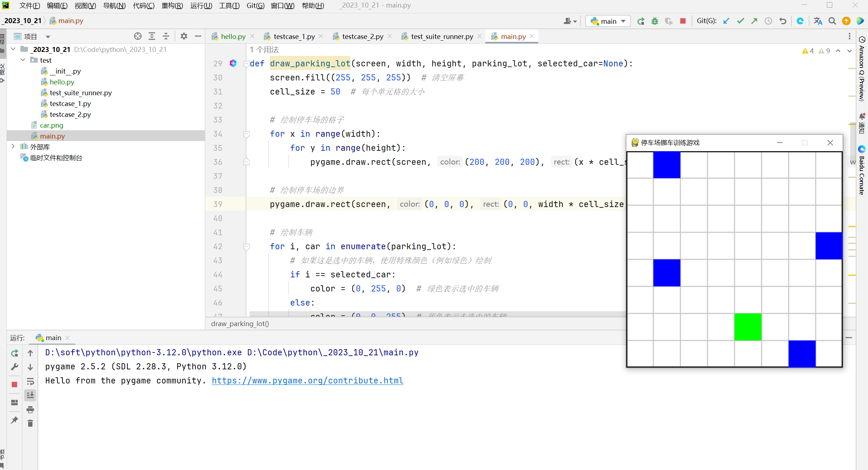Go to next highlighted error arrow
The width and height of the screenshot is (868, 470).
tap(850, 51)
